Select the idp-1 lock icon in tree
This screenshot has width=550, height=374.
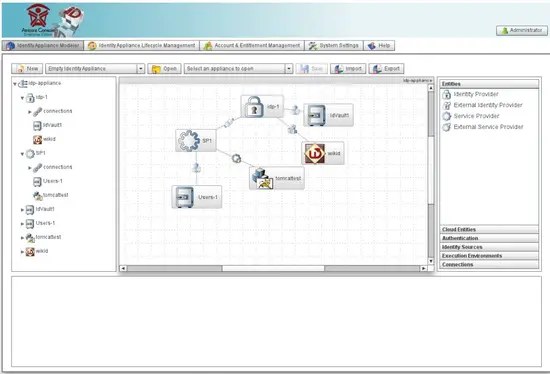coord(30,98)
